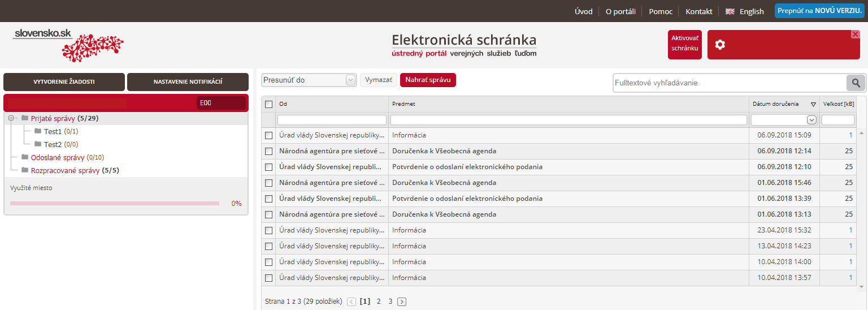The image size is (868, 310).
Task: Open Pomoc in top navigation
Action: (661, 11)
